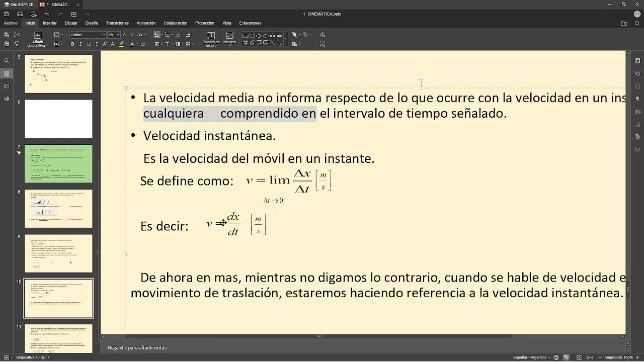644x362 pixels.
Task: Start the slideshow from the quick-access toolbar
Action: 73,14
